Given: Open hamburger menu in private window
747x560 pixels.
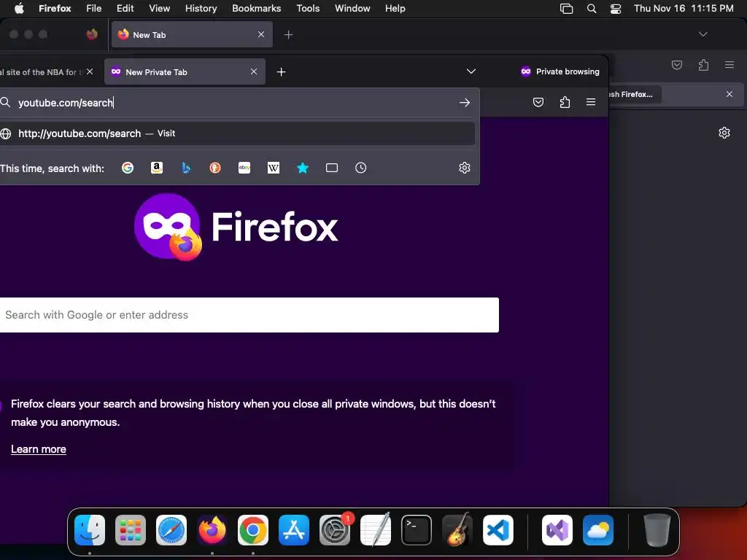Looking at the screenshot, I should (x=591, y=102).
